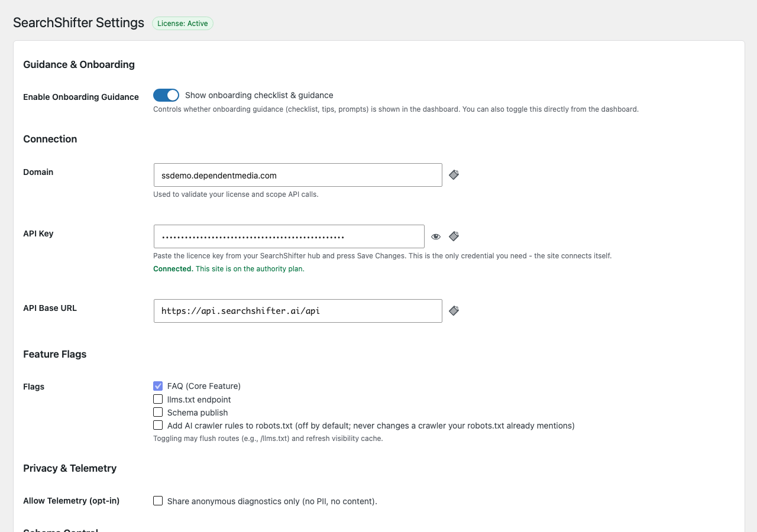Click the green Connected status message
Viewport: 757px width, 532px height.
point(229,269)
